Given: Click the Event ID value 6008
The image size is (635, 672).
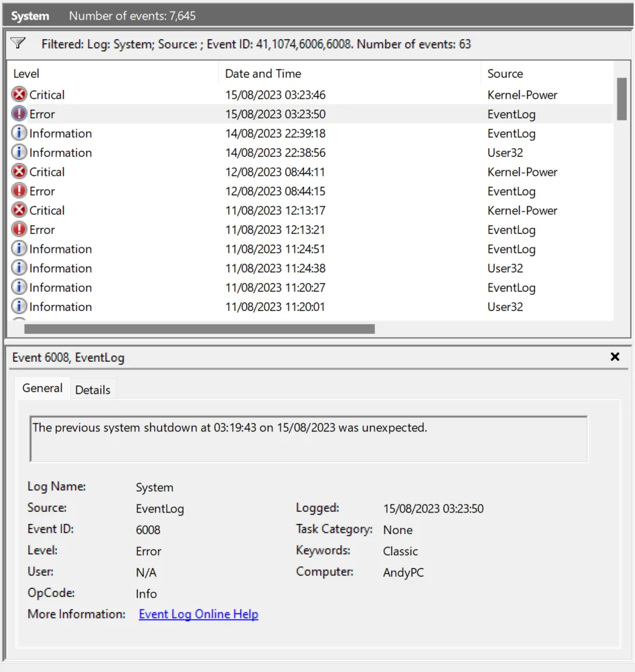Looking at the screenshot, I should pyautogui.click(x=148, y=530).
